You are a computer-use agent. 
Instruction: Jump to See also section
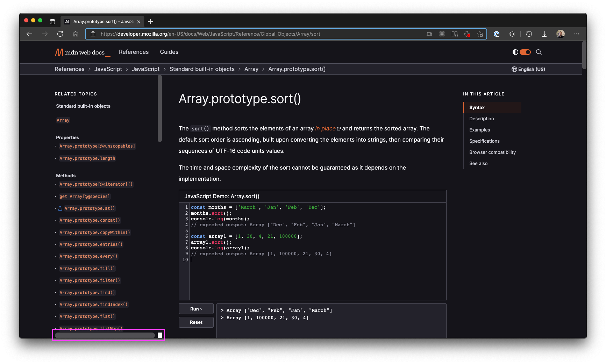point(478,163)
